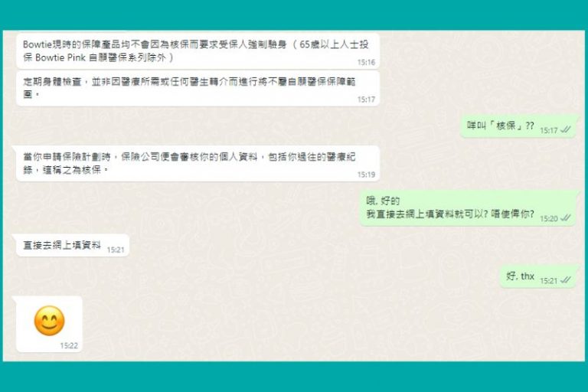Click the 咩叫「核保」?? sent message
588x392 pixels.
(518, 126)
